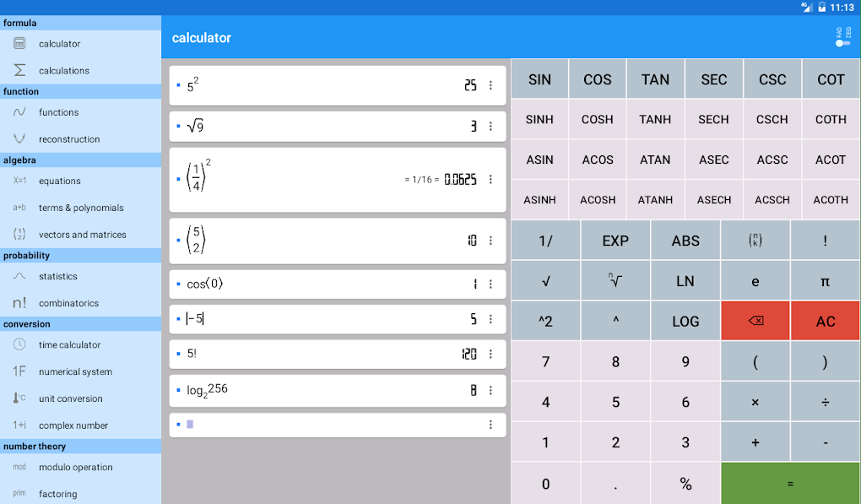861x504 pixels.
Task: Click the empty formula input row
Action: click(x=329, y=425)
